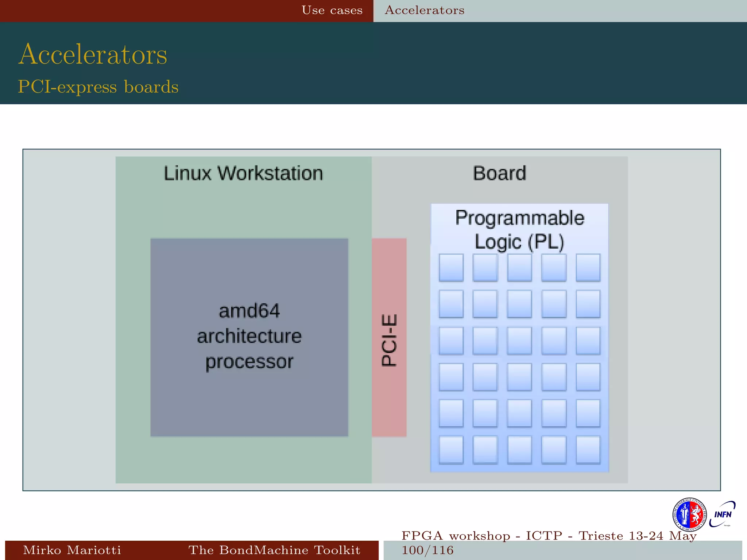Image resolution: width=747 pixels, height=560 pixels.
Task: Click the FPGA workshop ICTP Trieste footer text
Action: (x=549, y=536)
